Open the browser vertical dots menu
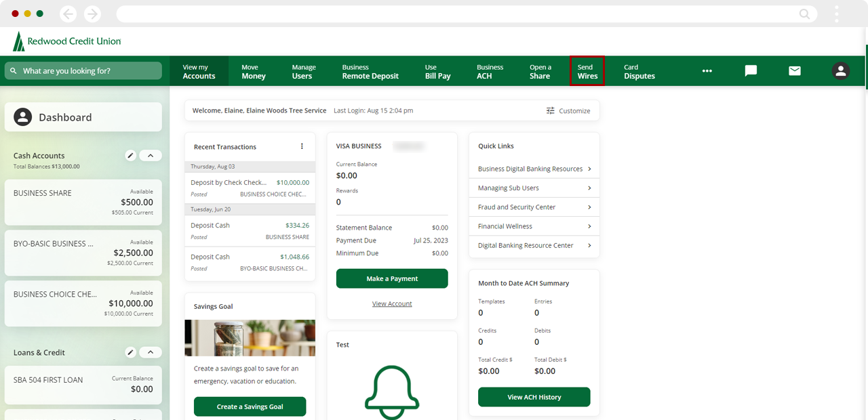868x420 pixels. (x=837, y=14)
